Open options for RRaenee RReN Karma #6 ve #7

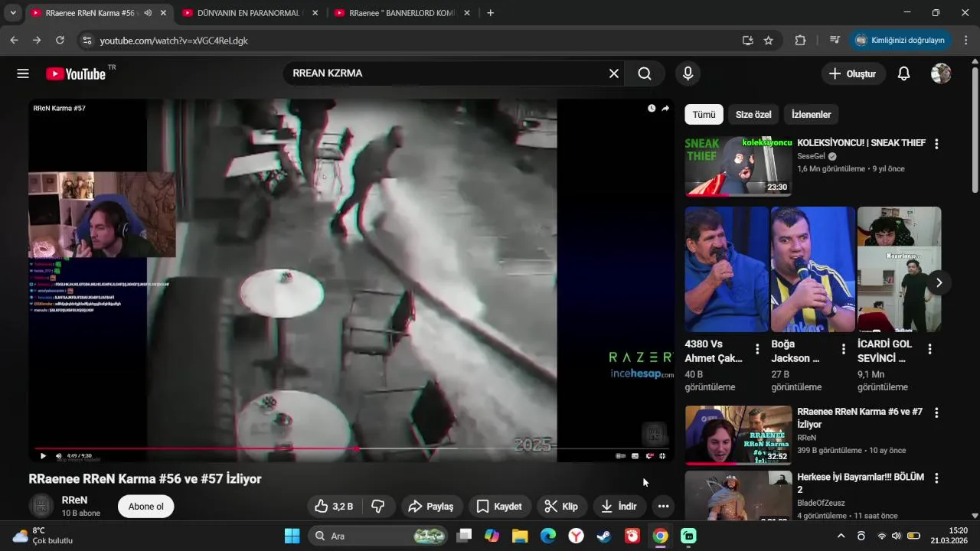[x=936, y=412]
